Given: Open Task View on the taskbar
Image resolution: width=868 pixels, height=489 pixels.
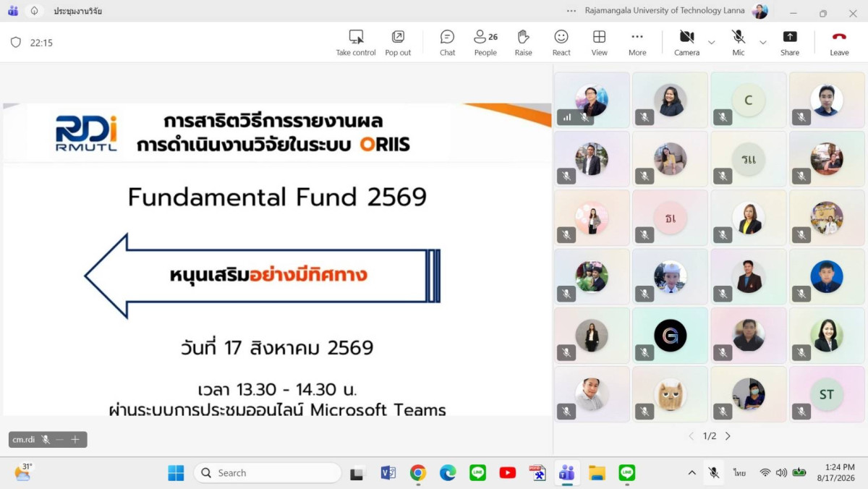Looking at the screenshot, I should tap(357, 473).
